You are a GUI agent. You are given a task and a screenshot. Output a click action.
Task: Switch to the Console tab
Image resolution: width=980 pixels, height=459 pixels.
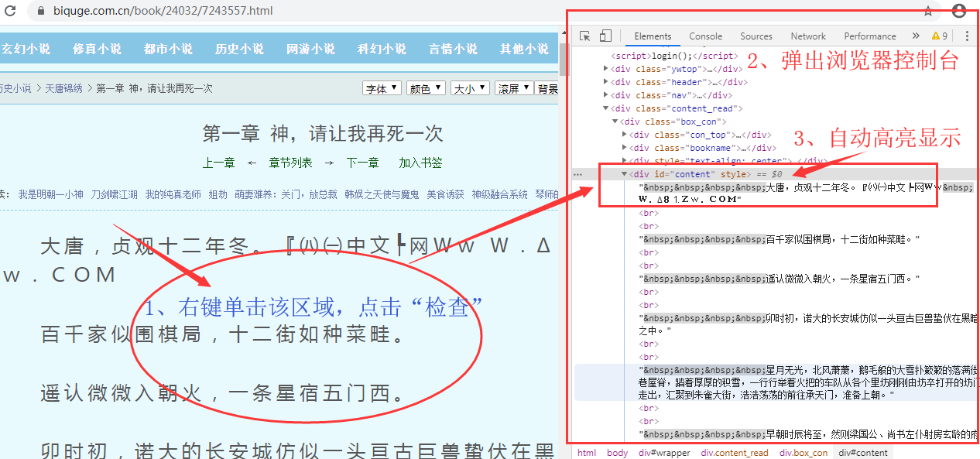coord(705,36)
